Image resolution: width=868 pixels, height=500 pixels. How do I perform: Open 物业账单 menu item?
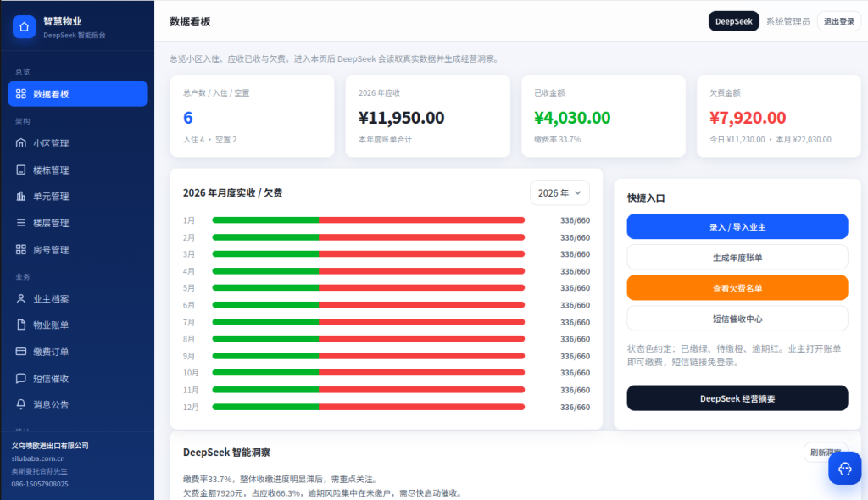77,325
